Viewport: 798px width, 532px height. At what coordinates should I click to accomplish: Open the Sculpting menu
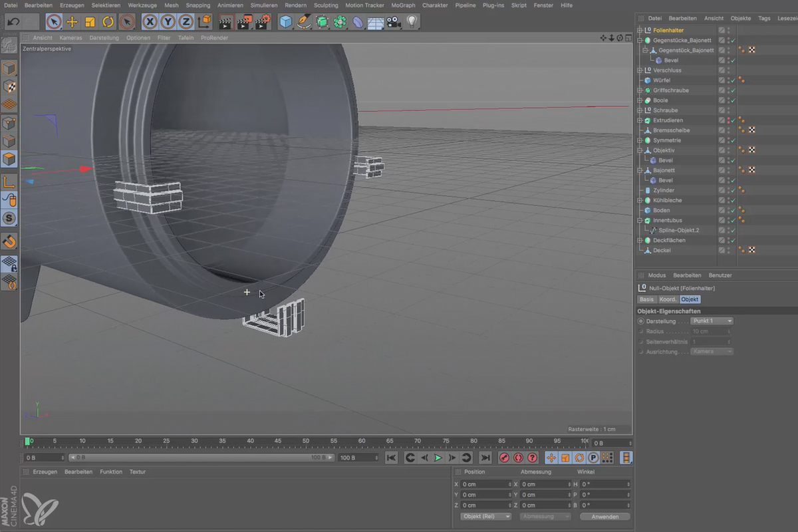(x=326, y=5)
